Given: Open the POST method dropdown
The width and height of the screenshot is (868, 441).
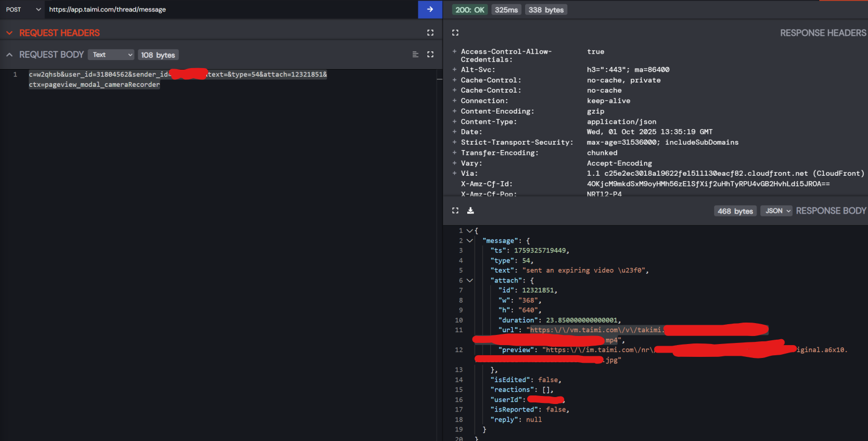Looking at the screenshot, I should [24, 10].
